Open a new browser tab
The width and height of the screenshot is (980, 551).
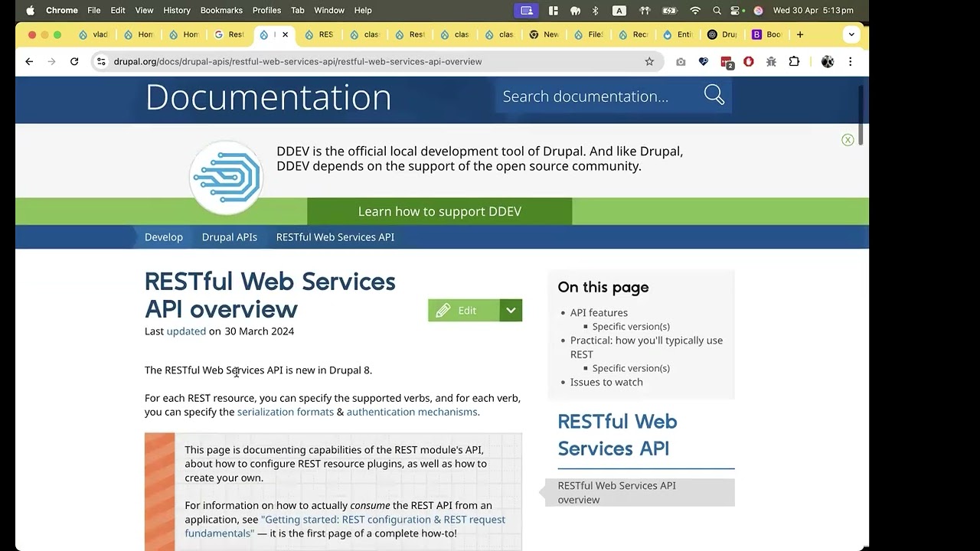coord(800,34)
